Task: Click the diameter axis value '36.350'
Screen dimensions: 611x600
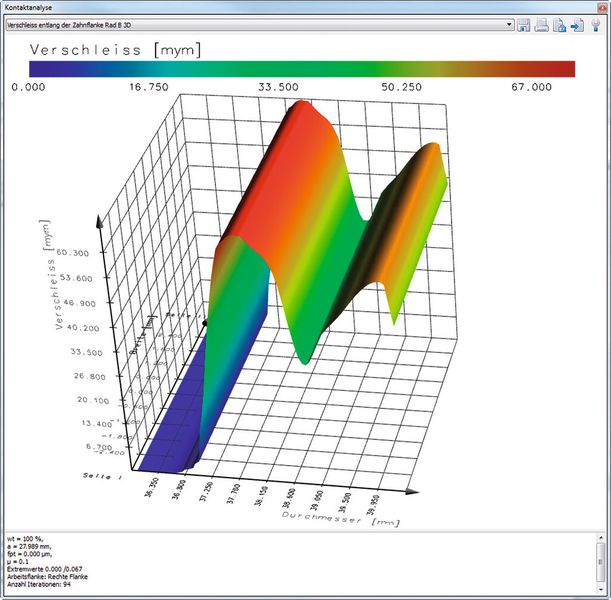Action: point(152,488)
